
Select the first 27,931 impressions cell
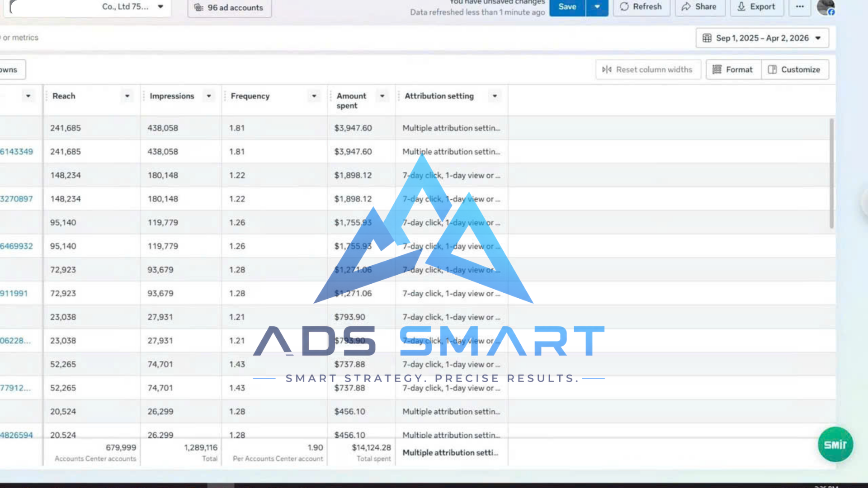point(160,317)
